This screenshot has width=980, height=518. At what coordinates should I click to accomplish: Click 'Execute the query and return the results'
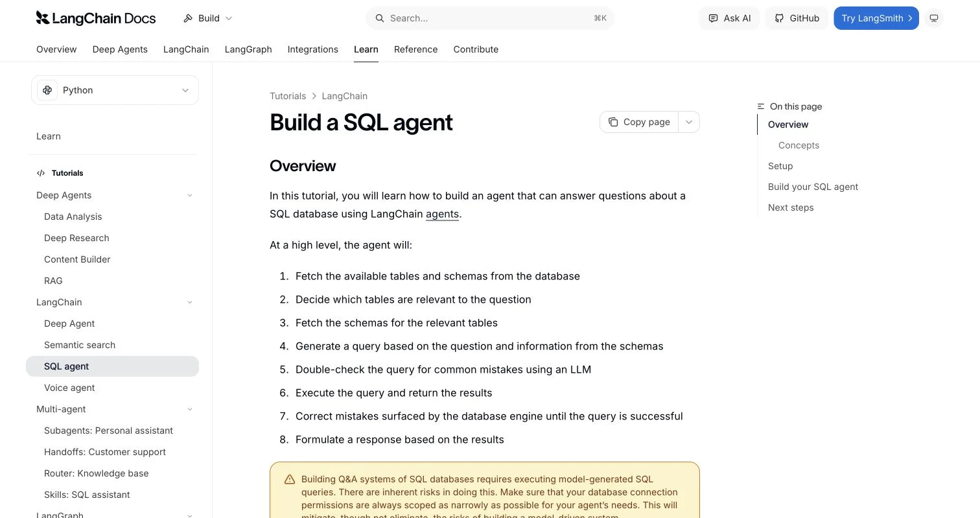tap(393, 393)
